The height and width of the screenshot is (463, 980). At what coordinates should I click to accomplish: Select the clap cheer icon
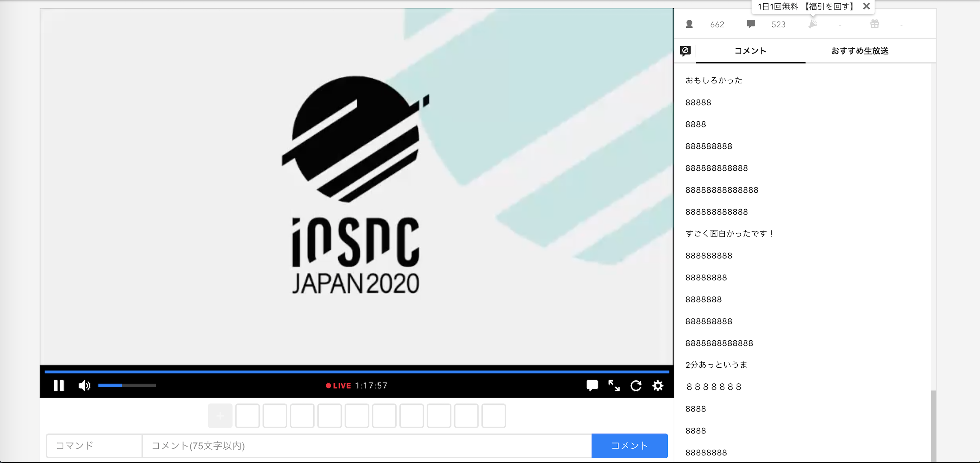coord(813,24)
